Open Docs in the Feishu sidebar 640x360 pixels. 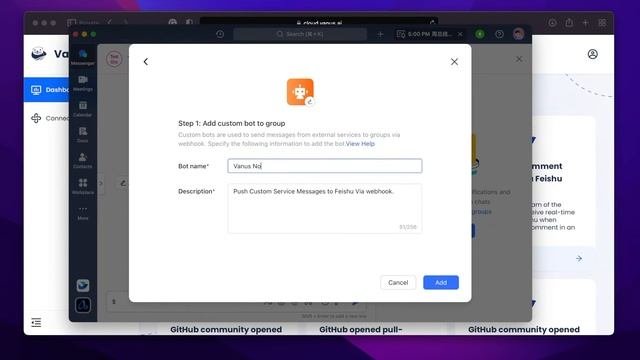point(83,135)
